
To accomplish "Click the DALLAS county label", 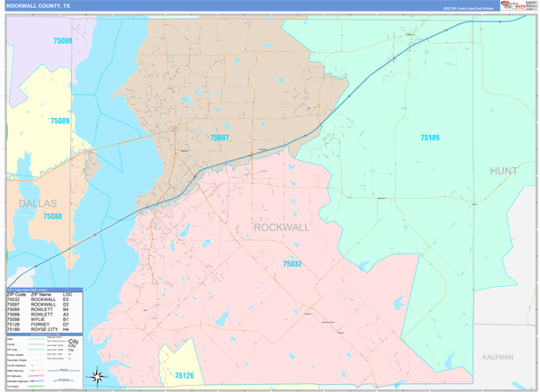I will click(36, 204).
